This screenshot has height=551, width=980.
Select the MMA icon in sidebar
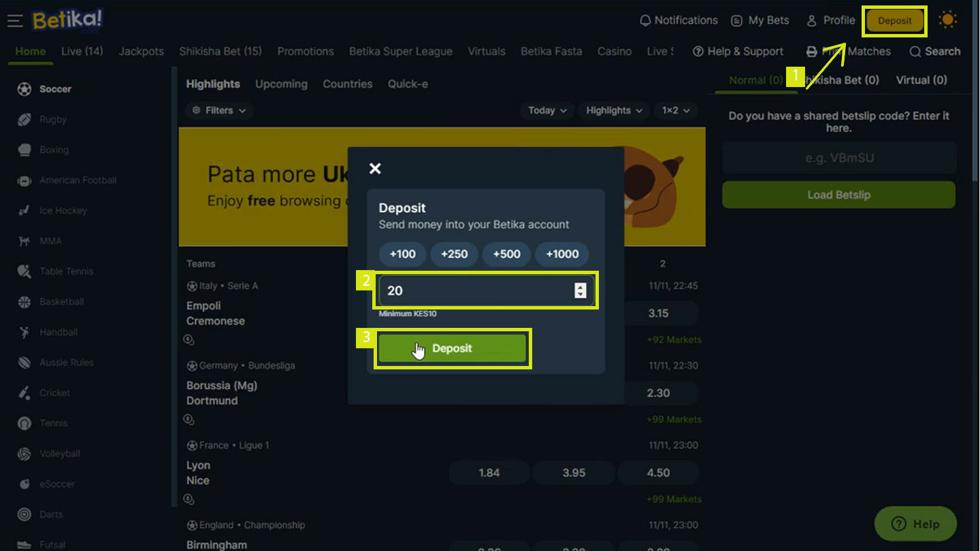pyautogui.click(x=24, y=241)
